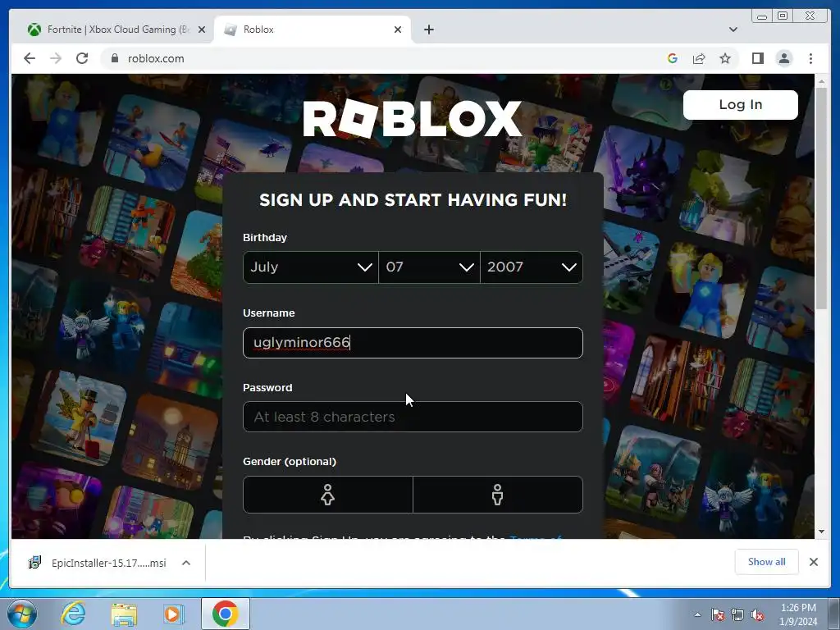The image size is (840, 630).
Task: Click the Gender (optional) label
Action: pyautogui.click(x=290, y=461)
